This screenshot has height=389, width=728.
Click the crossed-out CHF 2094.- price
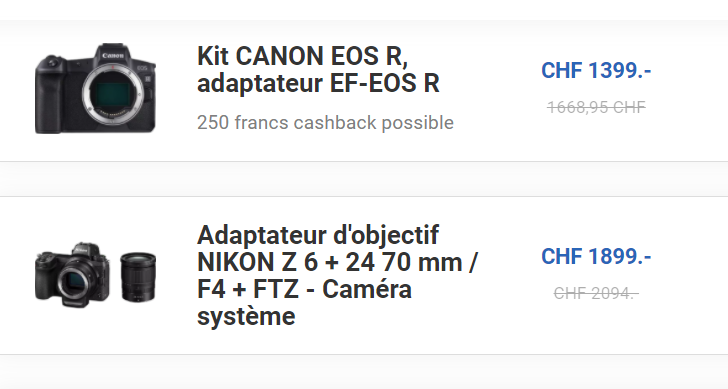point(596,293)
